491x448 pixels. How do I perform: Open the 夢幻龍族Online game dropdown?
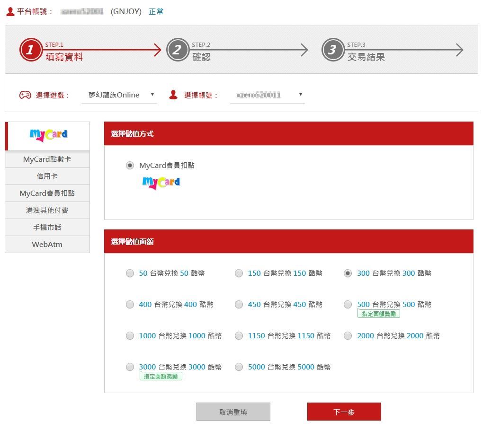119,95
